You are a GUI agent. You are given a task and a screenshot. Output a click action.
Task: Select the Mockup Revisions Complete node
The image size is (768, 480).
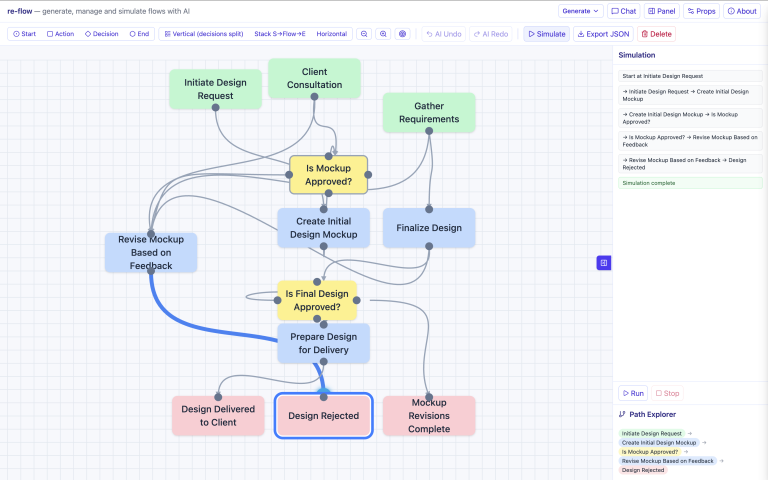[429, 415]
